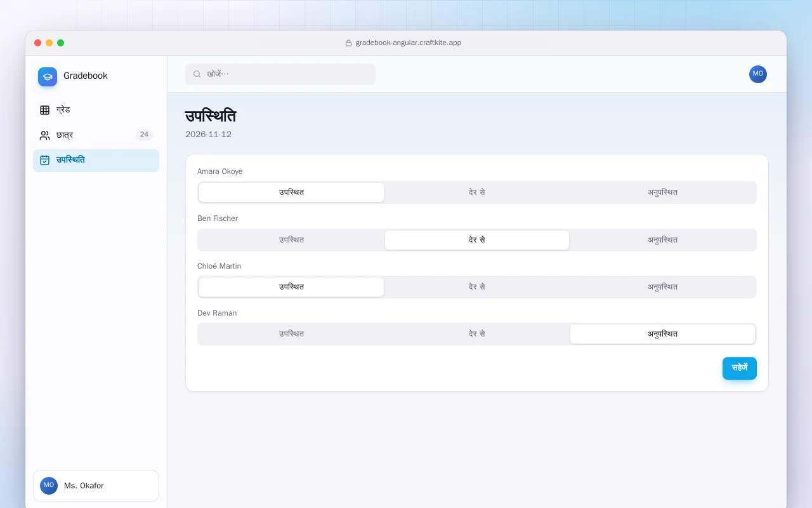Viewport: 812px width, 508px height.
Task: Set Dev Raman to अनुपस्थित
Action: (x=662, y=334)
